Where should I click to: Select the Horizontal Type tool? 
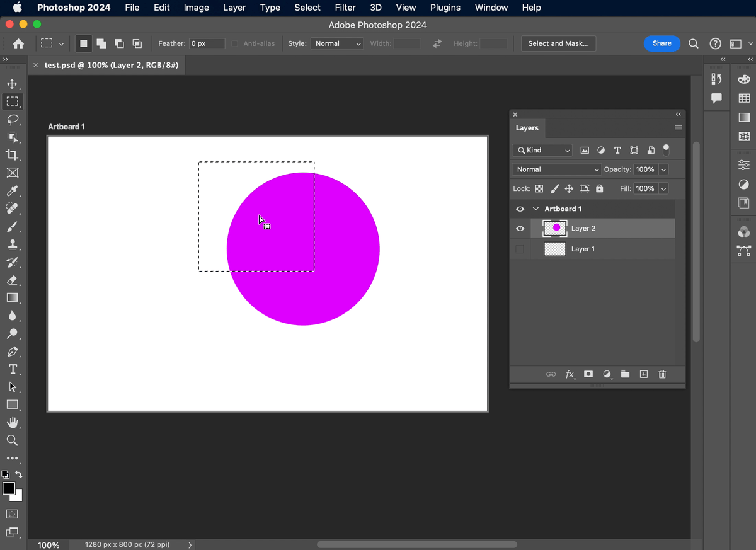point(13,369)
